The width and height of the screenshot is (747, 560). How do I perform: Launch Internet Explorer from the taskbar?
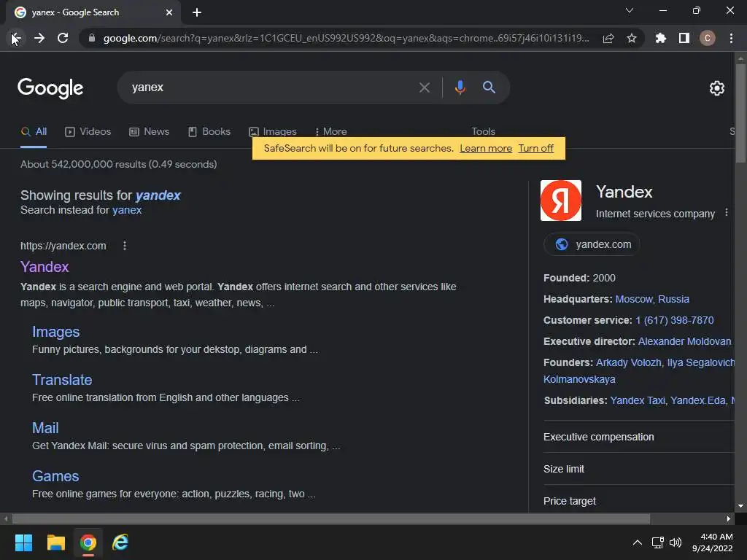[120, 542]
